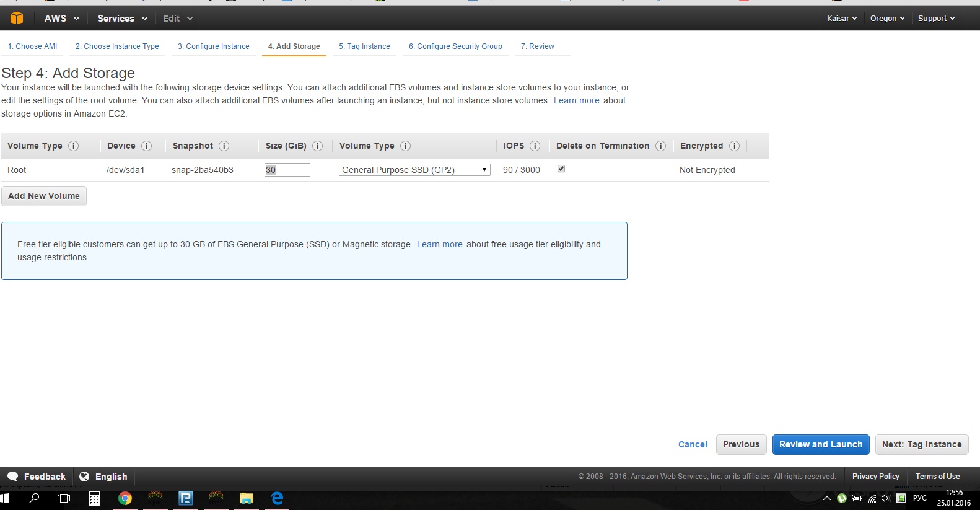The width and height of the screenshot is (980, 510).
Task: Click the globe icon beside English
Action: [84, 477]
